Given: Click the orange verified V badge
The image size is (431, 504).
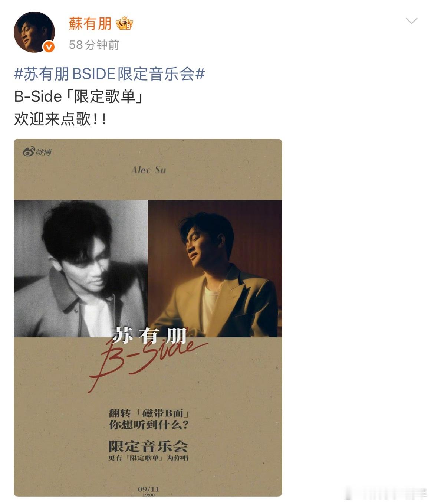Looking at the screenshot, I should click(49, 47).
